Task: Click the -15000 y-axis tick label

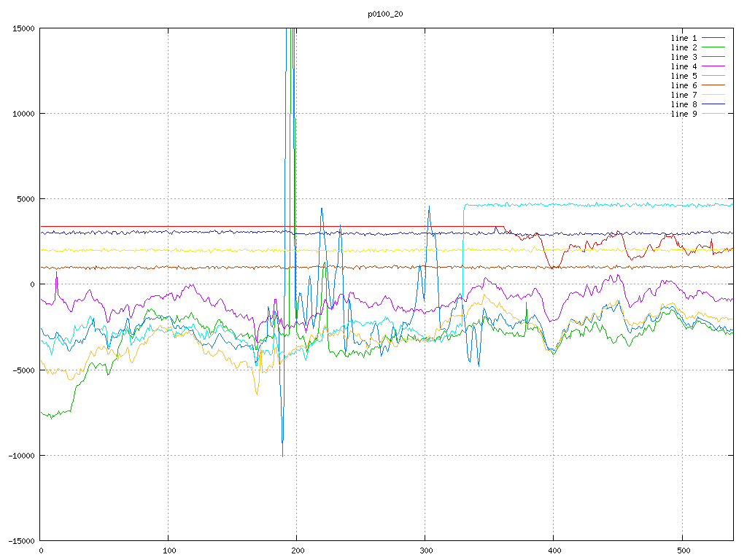Action: (21, 541)
